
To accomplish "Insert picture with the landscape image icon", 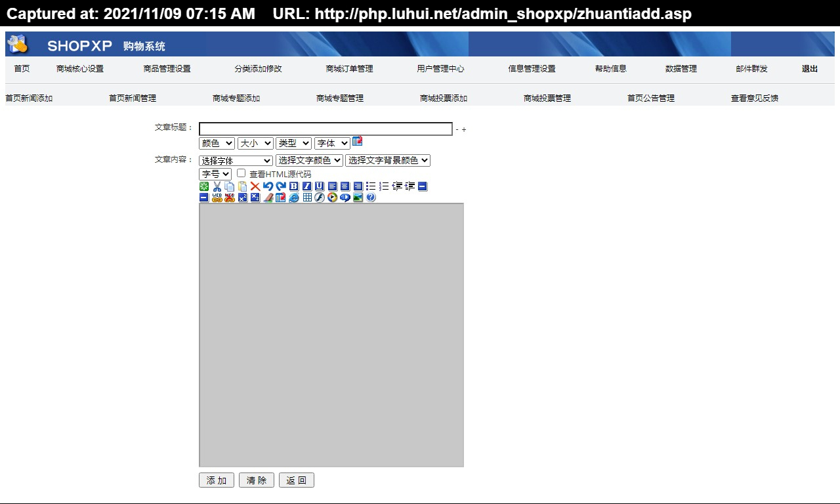I will (x=358, y=198).
